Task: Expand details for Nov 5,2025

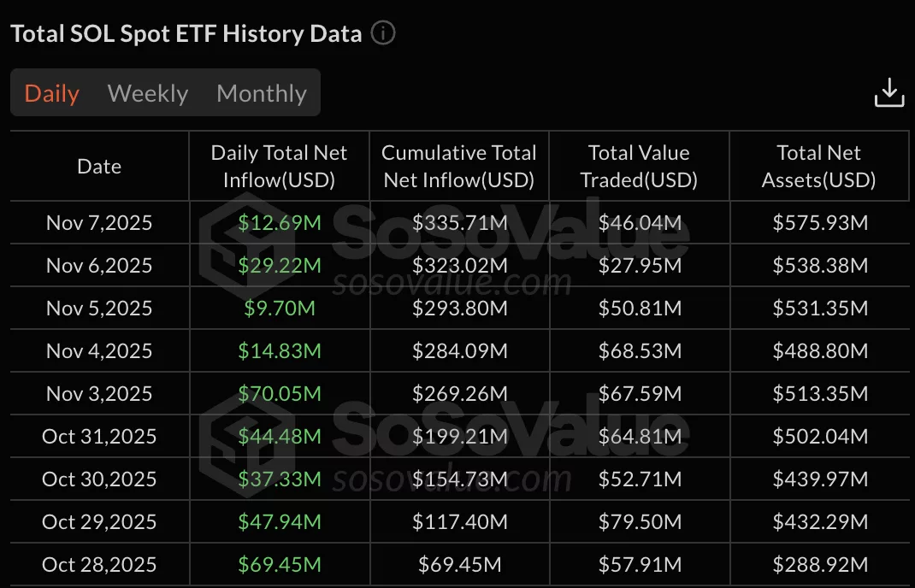Action: [x=98, y=308]
